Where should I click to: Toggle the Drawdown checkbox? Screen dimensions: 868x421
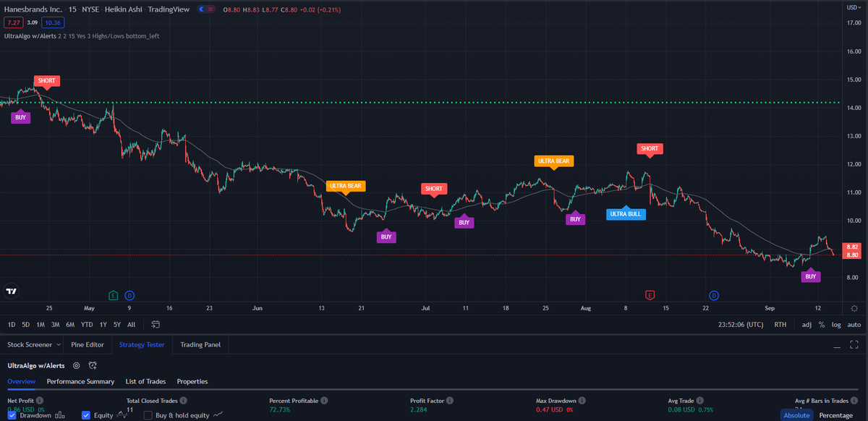(x=12, y=415)
